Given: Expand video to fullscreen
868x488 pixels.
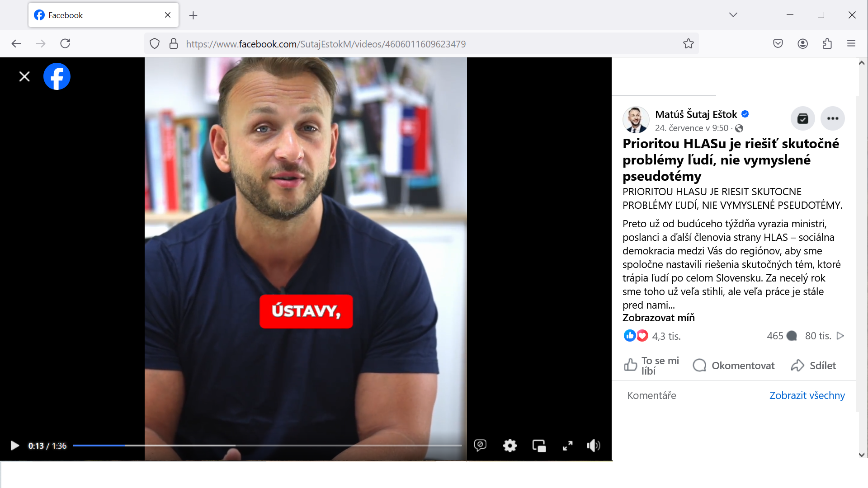Looking at the screenshot, I should pos(568,446).
